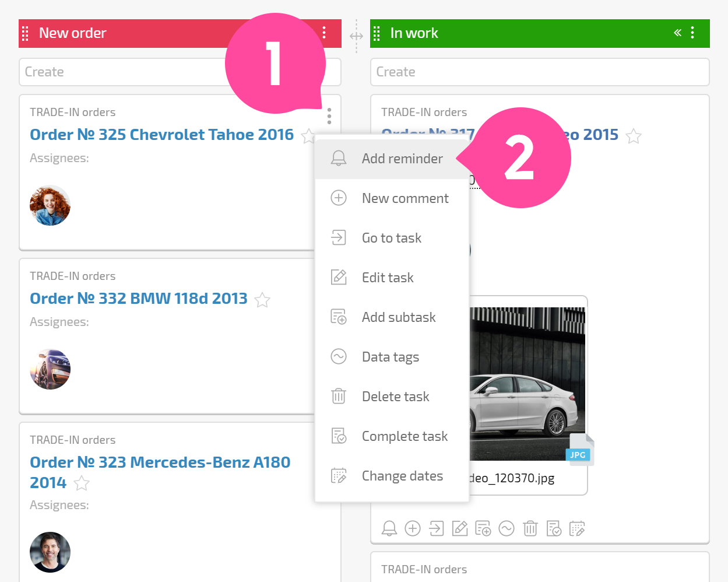Open Order № 325 Chevrolet Tahoe 2016 link

pos(162,135)
